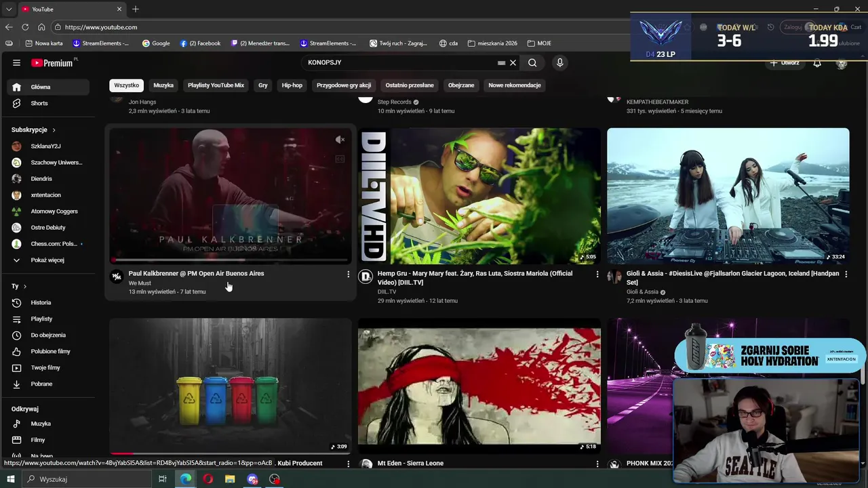Open the account avatar menu
Screen dimensions: 868x488
click(x=842, y=63)
